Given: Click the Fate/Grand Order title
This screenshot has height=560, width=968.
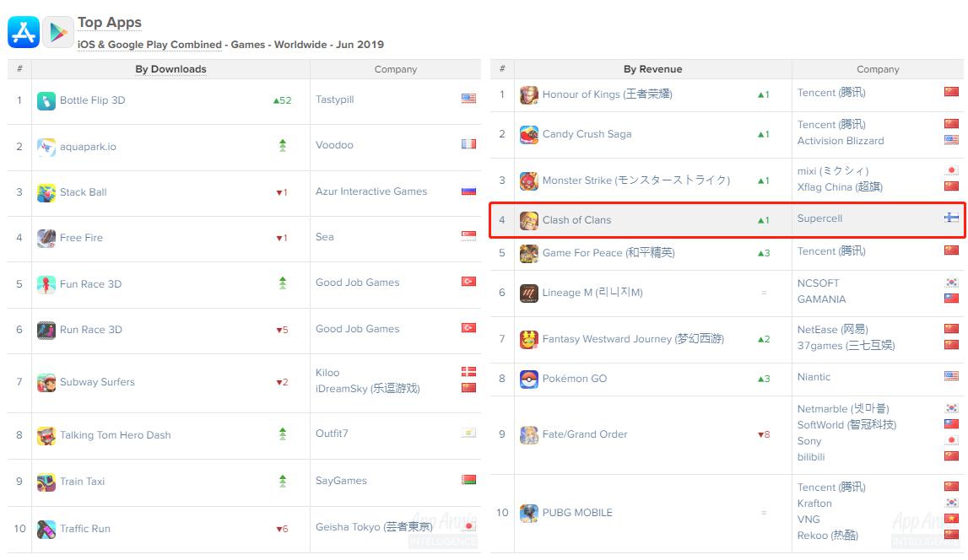Looking at the screenshot, I should tap(585, 435).
